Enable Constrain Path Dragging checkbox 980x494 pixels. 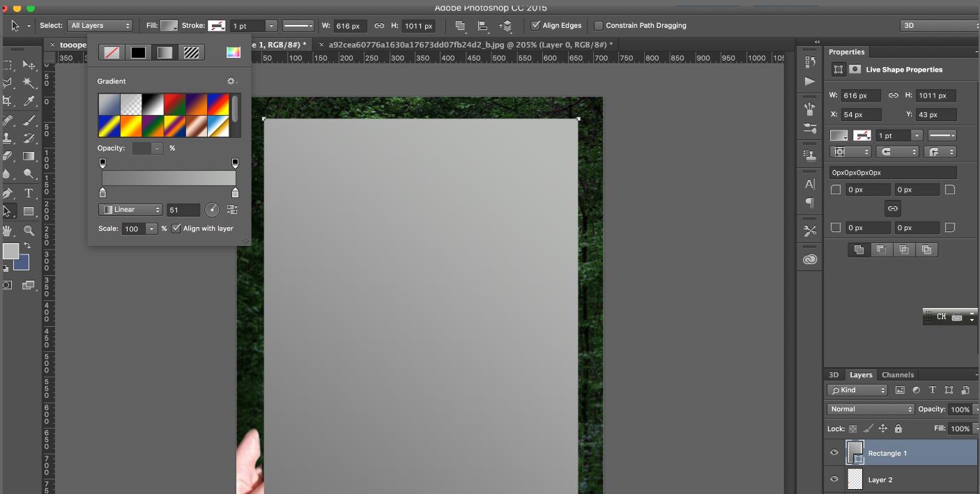[x=599, y=26]
